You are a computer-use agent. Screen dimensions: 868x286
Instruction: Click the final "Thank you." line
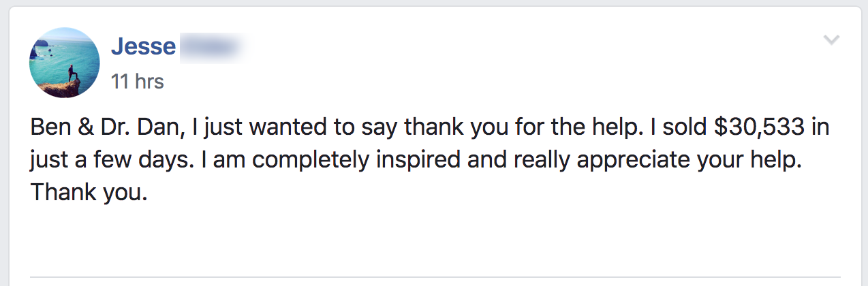point(89,193)
